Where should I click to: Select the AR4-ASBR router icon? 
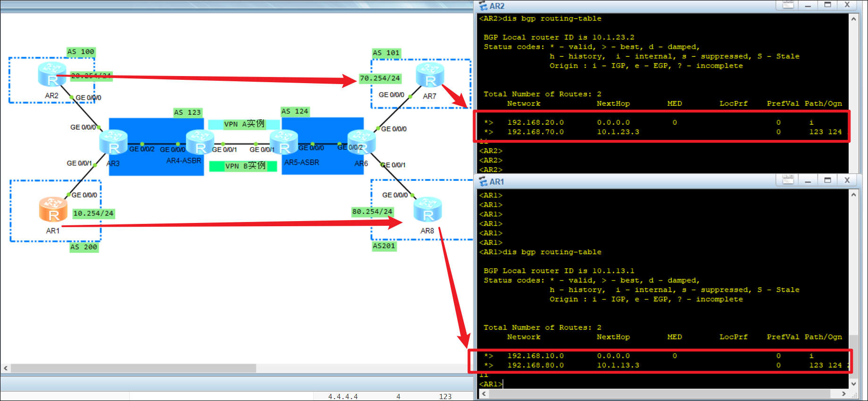[200, 142]
